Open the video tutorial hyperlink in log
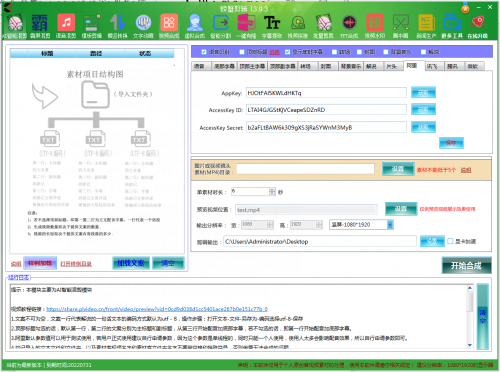This screenshot has height=372, width=500. coord(157,309)
